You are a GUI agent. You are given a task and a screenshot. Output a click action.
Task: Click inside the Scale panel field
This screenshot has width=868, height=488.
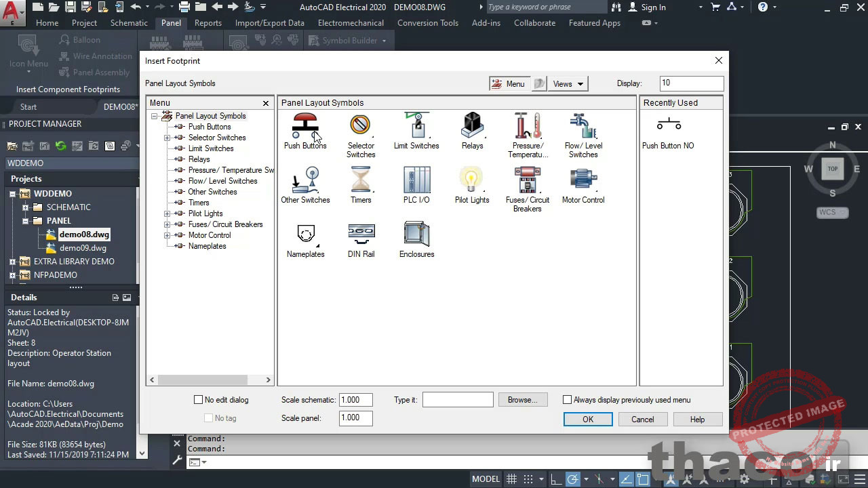pos(355,418)
